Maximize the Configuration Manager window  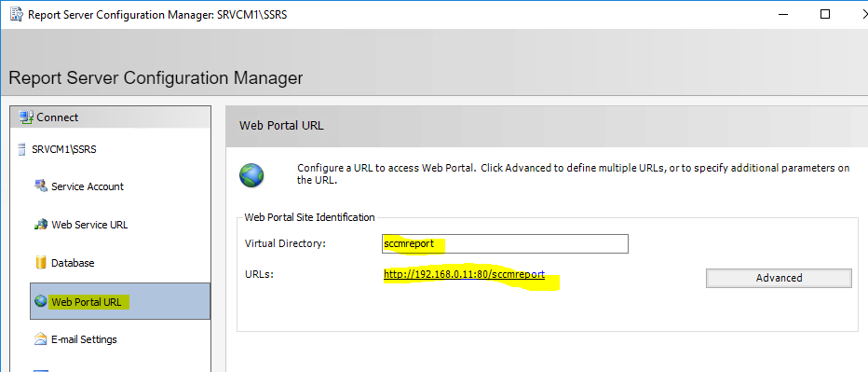pos(825,14)
